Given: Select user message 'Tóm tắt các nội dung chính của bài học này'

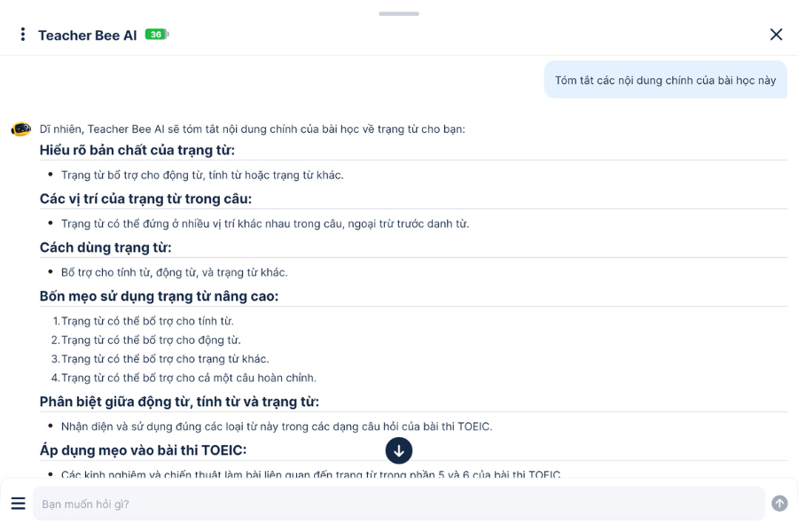Looking at the screenshot, I should tap(665, 80).
